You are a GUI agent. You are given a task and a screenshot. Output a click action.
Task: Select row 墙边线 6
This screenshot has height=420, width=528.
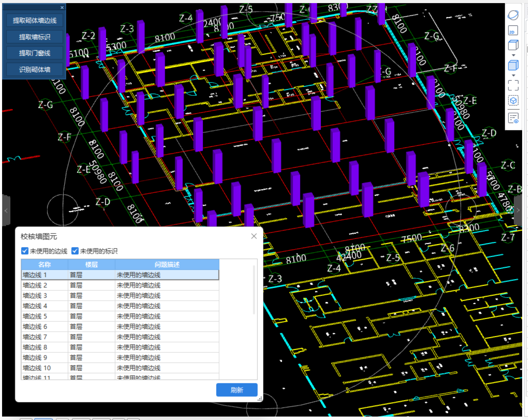coord(120,327)
